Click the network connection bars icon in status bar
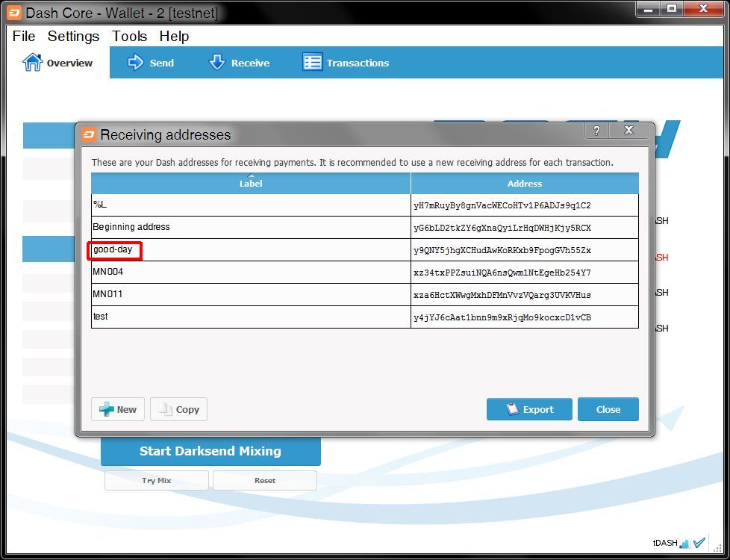This screenshot has width=730, height=560. click(x=684, y=544)
